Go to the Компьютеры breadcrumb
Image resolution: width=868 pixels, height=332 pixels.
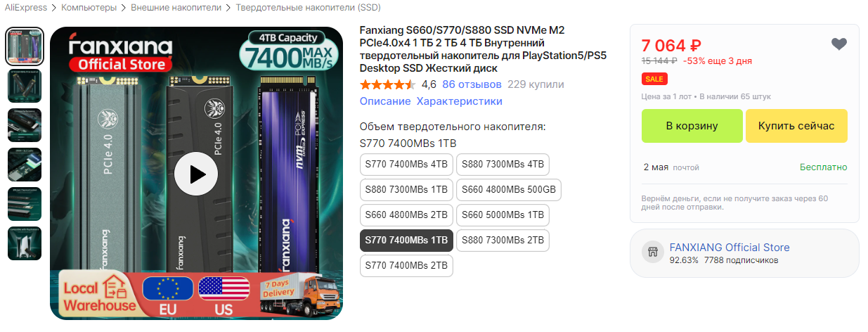(x=89, y=8)
